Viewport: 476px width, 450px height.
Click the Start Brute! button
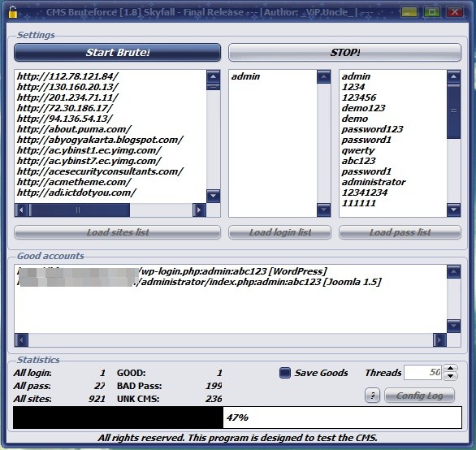click(x=118, y=53)
